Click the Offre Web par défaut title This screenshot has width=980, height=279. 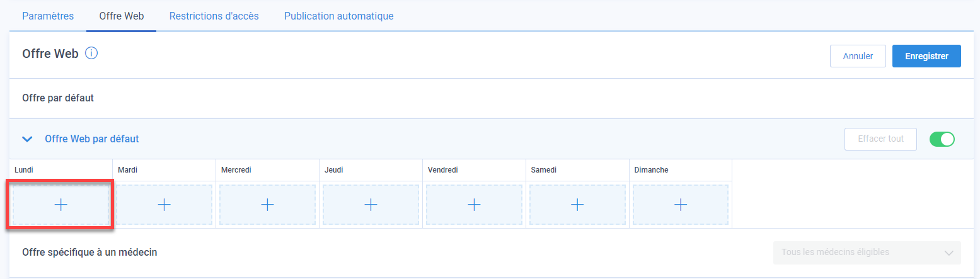click(92, 139)
